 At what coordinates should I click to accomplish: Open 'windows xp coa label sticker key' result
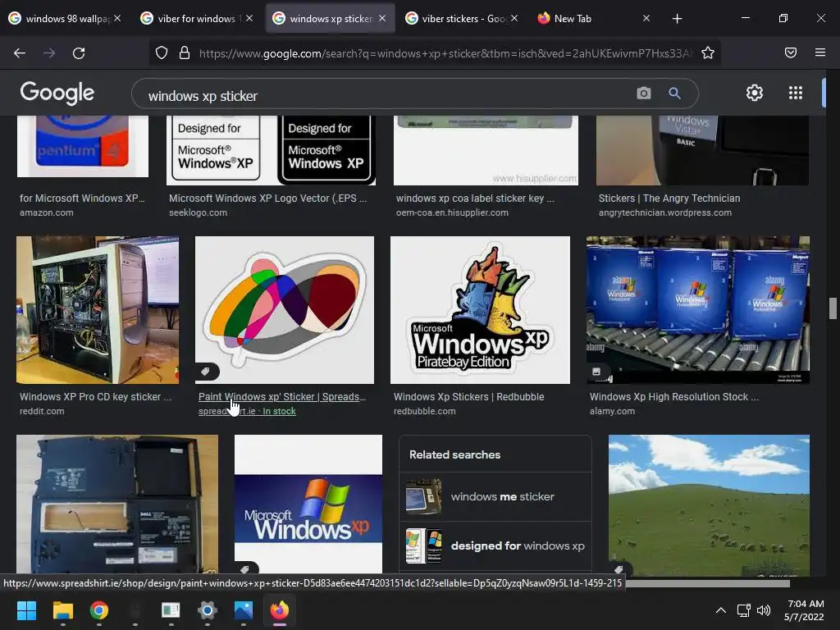(475, 199)
